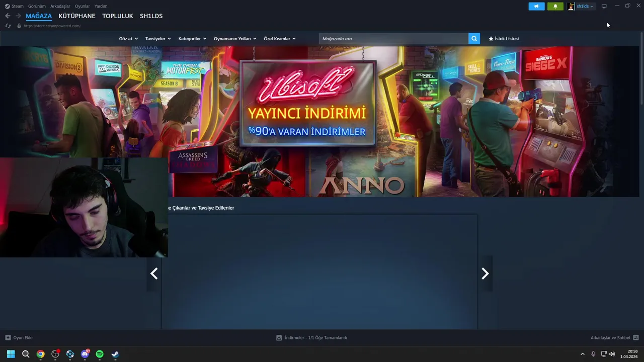Open İndirmeler 1/1 Öğe Tamamlandı status
644x362 pixels.
[315, 338]
